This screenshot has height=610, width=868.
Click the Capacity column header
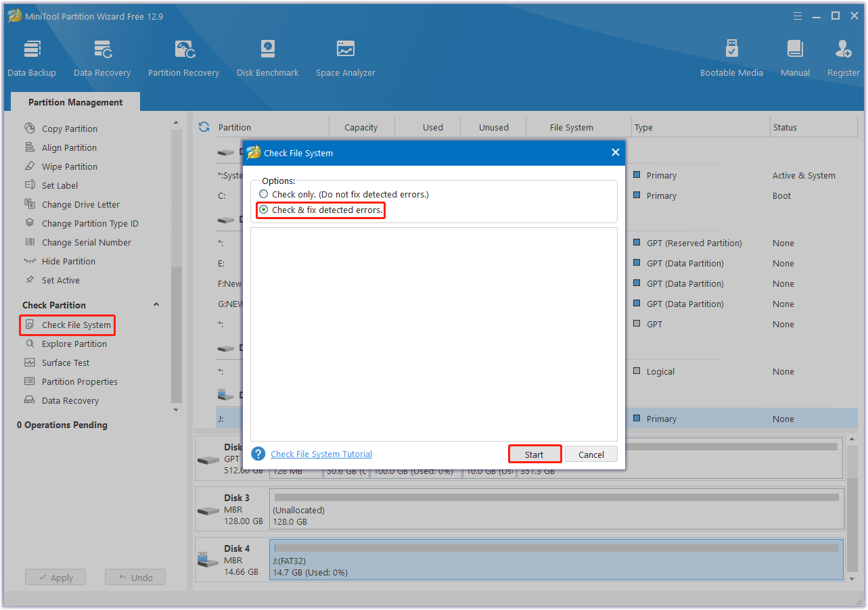(x=361, y=127)
